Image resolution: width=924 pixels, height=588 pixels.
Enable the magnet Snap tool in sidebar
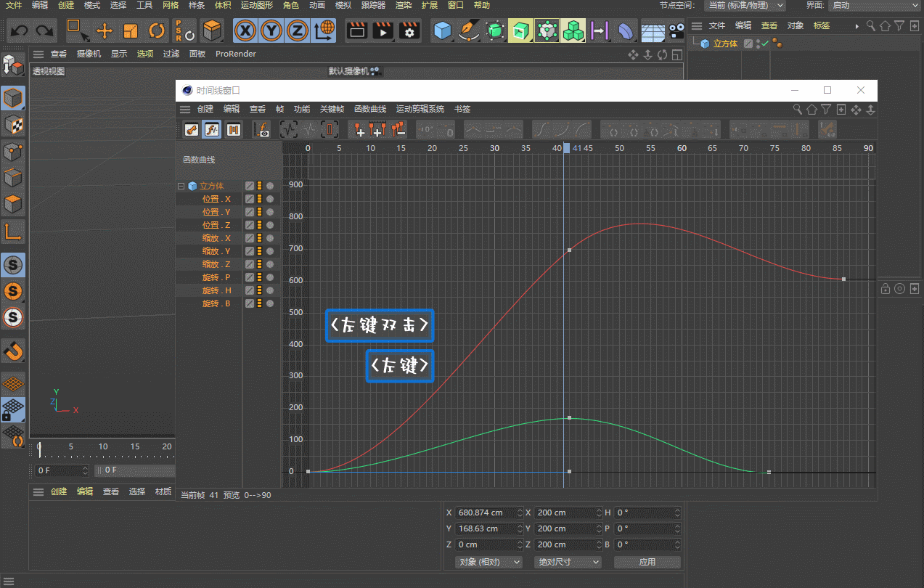click(13, 351)
